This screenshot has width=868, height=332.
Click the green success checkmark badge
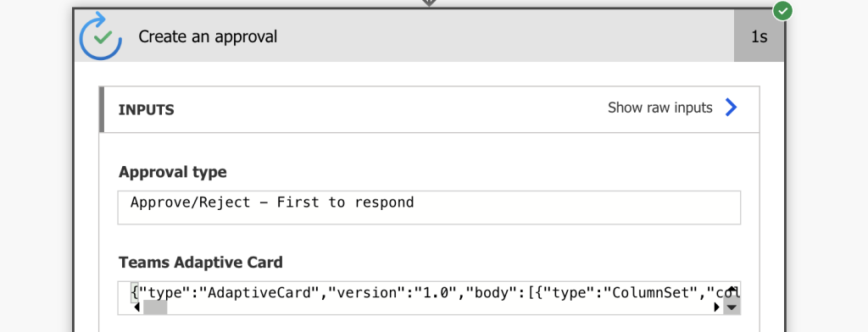(782, 11)
